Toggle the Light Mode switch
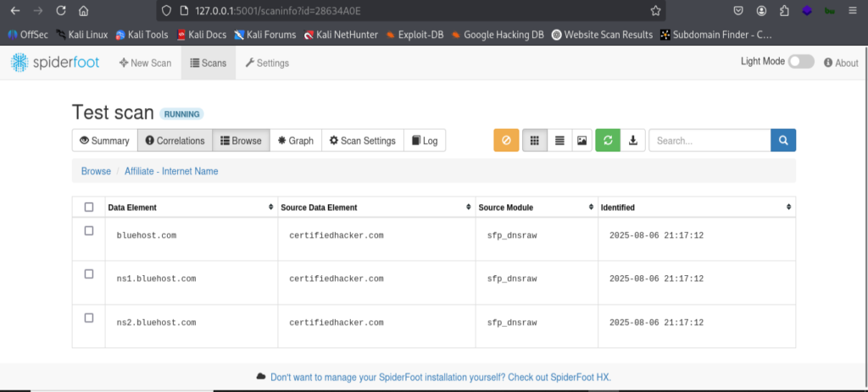Screen dimensions: 868x392 click(x=801, y=62)
